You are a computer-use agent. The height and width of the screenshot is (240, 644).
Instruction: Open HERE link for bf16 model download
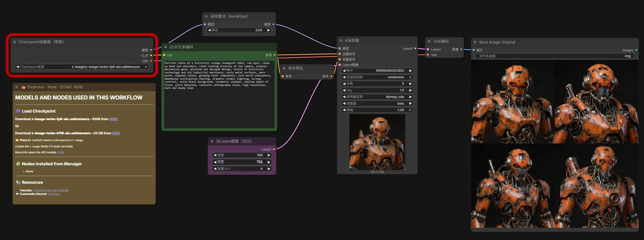point(116,133)
